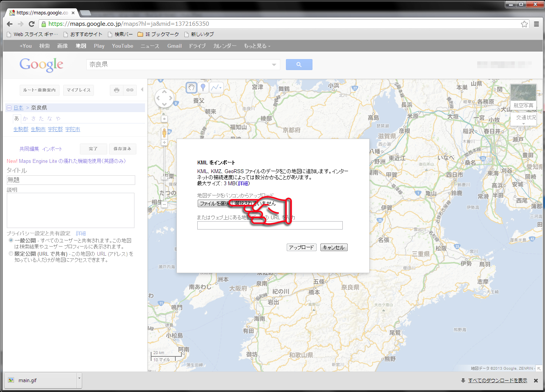Image resolution: width=545 pixels, height=392 pixels.
Task: Click the Google Maps search box
Action: pos(183,64)
